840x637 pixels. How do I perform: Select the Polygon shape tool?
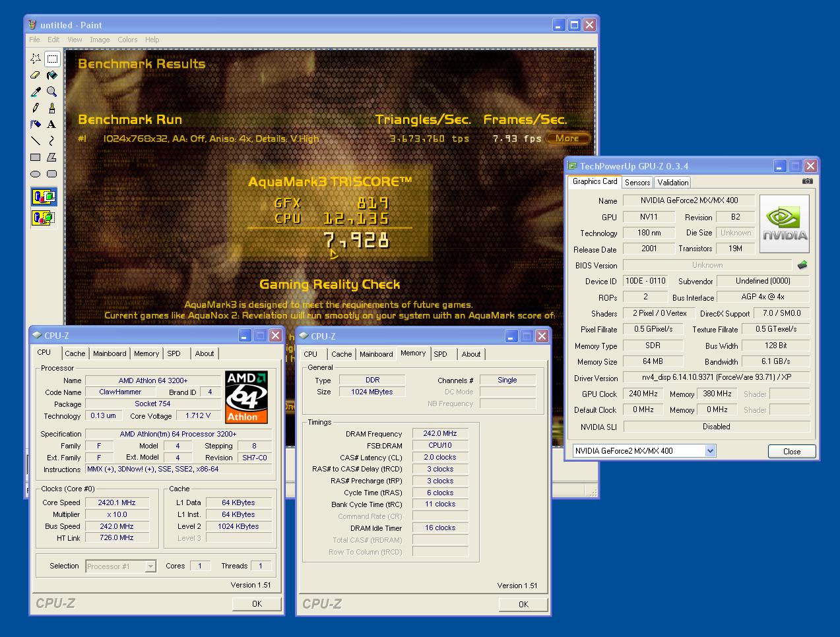(52, 157)
